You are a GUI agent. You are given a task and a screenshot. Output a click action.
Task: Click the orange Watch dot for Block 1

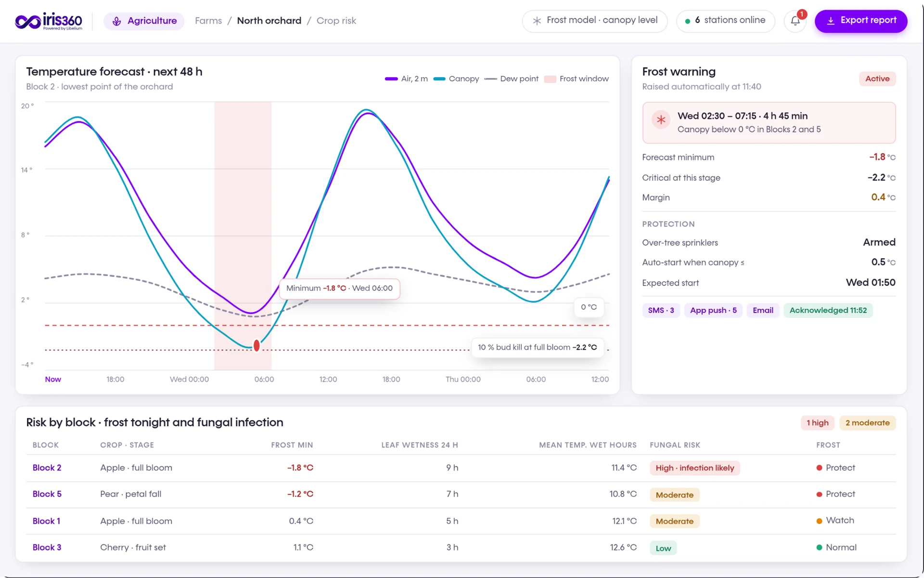pyautogui.click(x=819, y=521)
